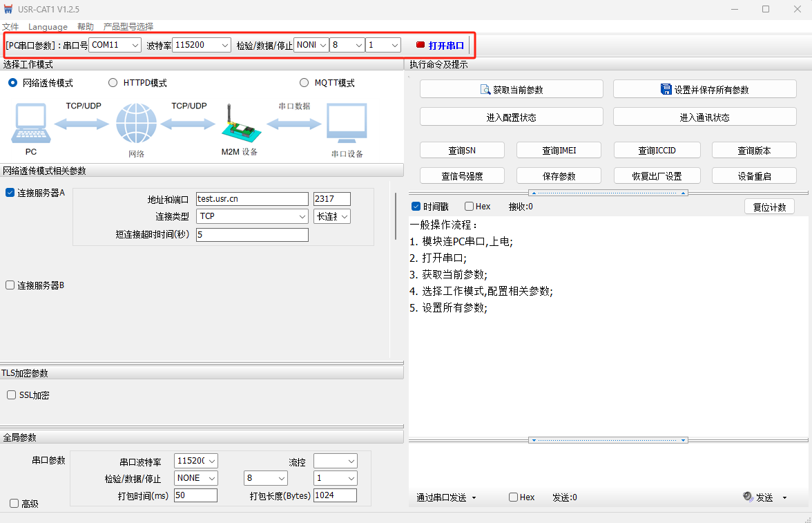Click the 查询IMEI button
The width and height of the screenshot is (812, 523).
pyautogui.click(x=559, y=150)
